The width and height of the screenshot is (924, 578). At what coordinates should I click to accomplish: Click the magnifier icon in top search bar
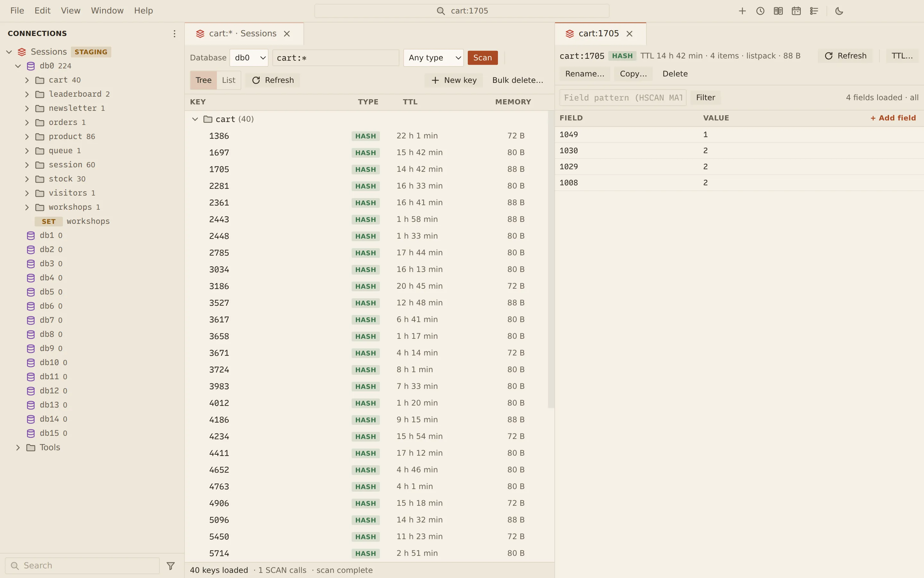[441, 11]
